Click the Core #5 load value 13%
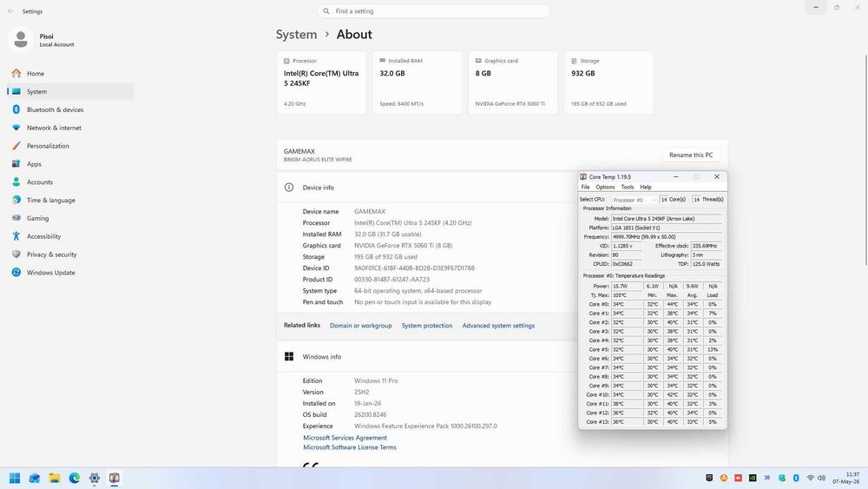Screen dimensions: 868x489 (x=713, y=349)
